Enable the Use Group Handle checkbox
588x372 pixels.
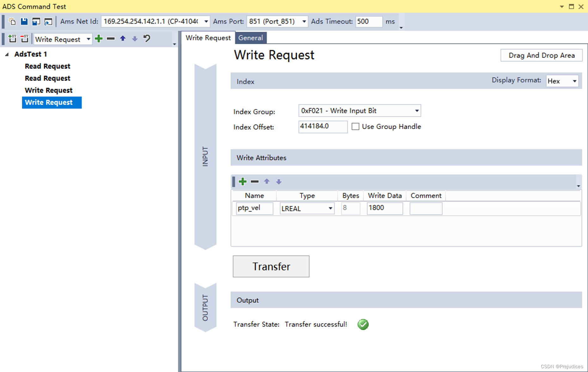[x=355, y=127]
